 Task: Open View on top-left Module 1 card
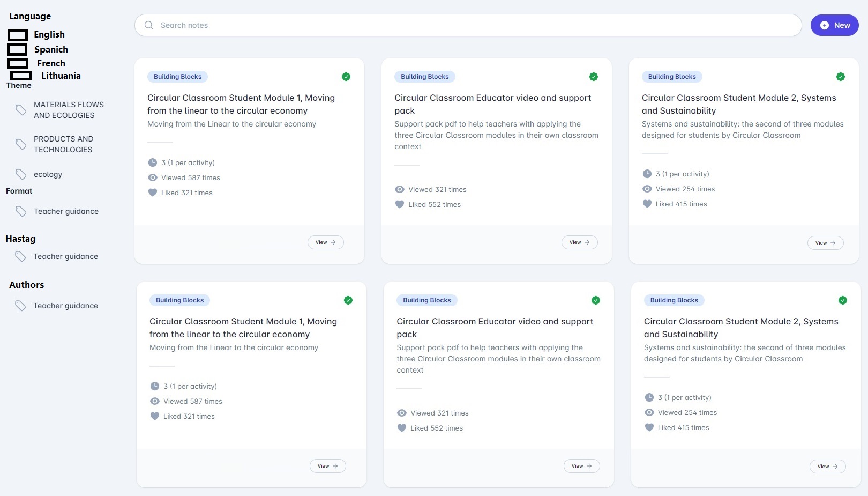(325, 242)
